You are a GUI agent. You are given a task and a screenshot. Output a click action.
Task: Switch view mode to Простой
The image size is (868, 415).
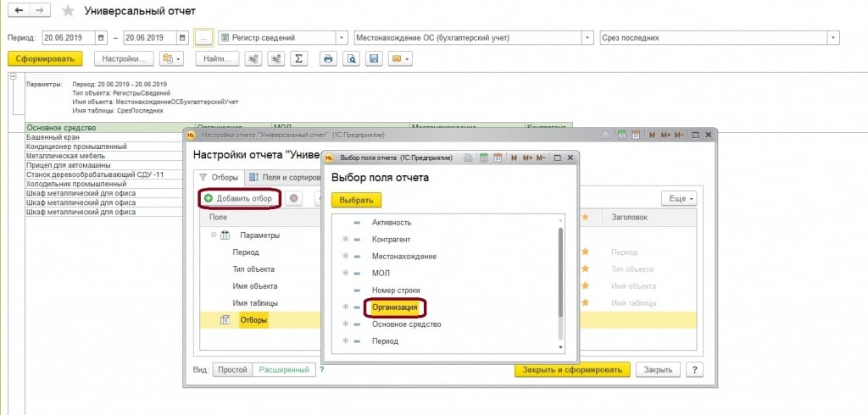pos(232,370)
